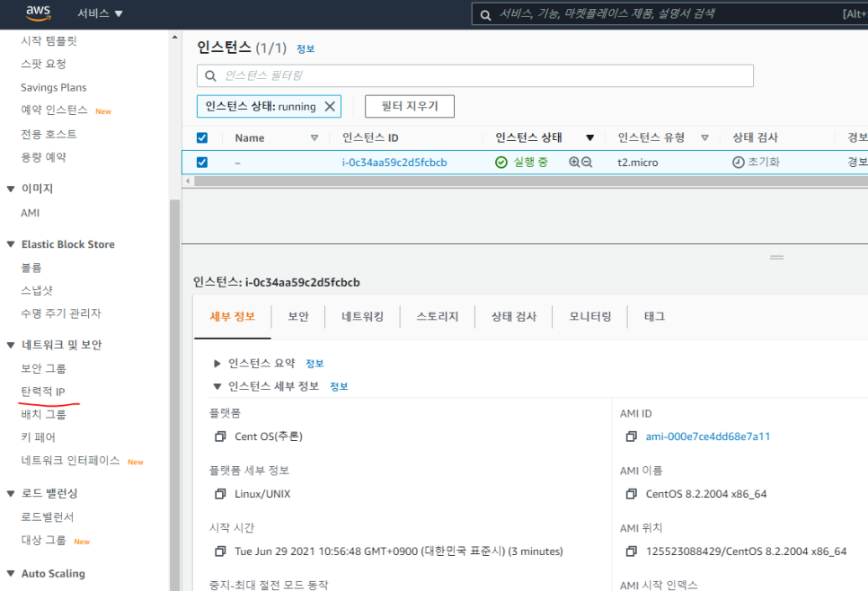The image size is (868, 591).
Task: Collapse the 이미지 sidebar section
Action: point(11,189)
